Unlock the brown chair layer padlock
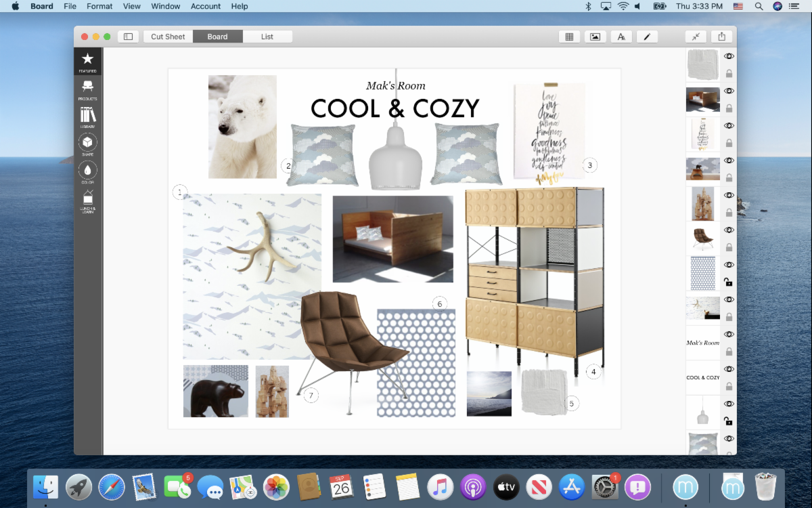The height and width of the screenshot is (508, 812). 729,247
